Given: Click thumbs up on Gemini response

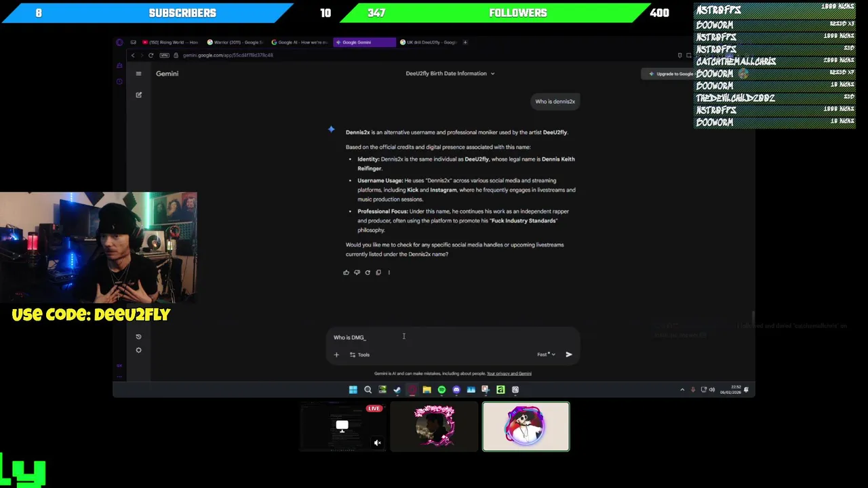Looking at the screenshot, I should pyautogui.click(x=346, y=272).
